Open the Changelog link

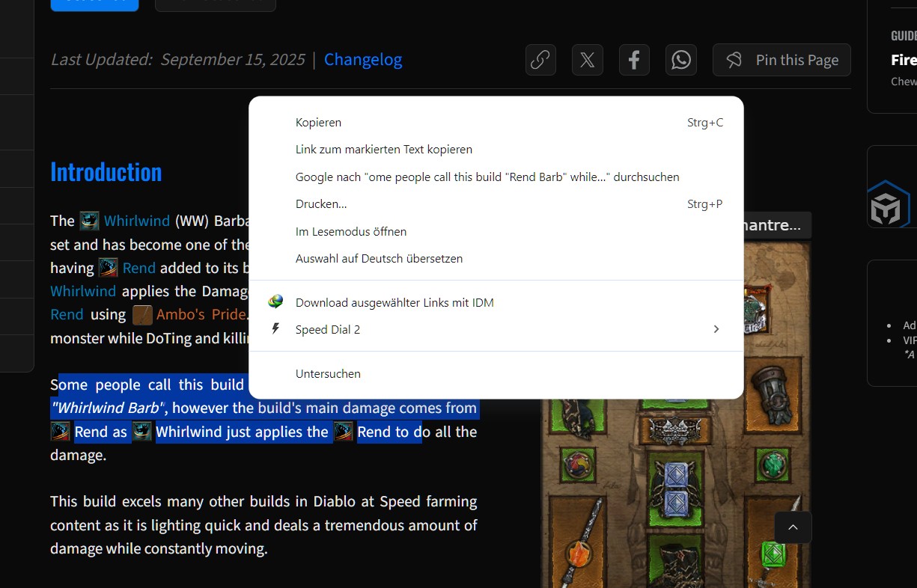pos(363,59)
